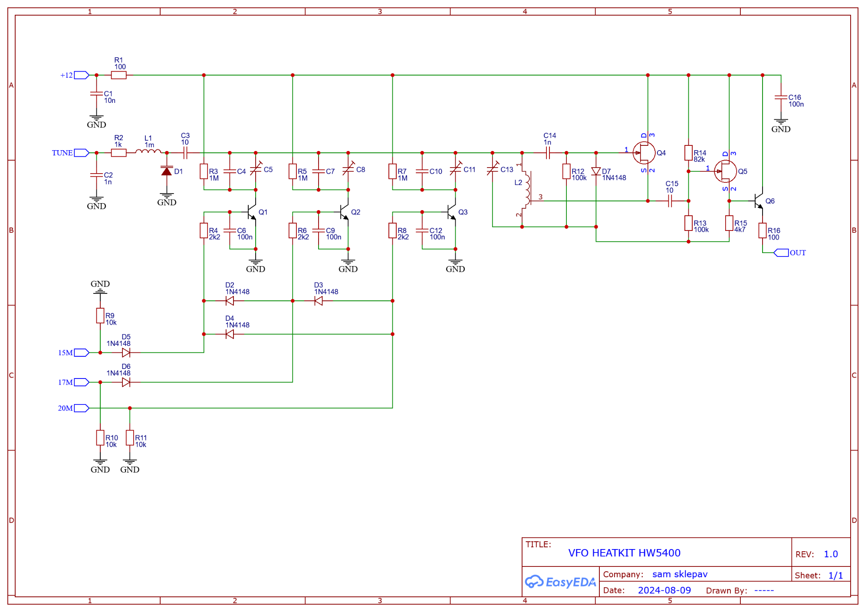Select the Q5 JFET transistor symbol

coord(726,172)
